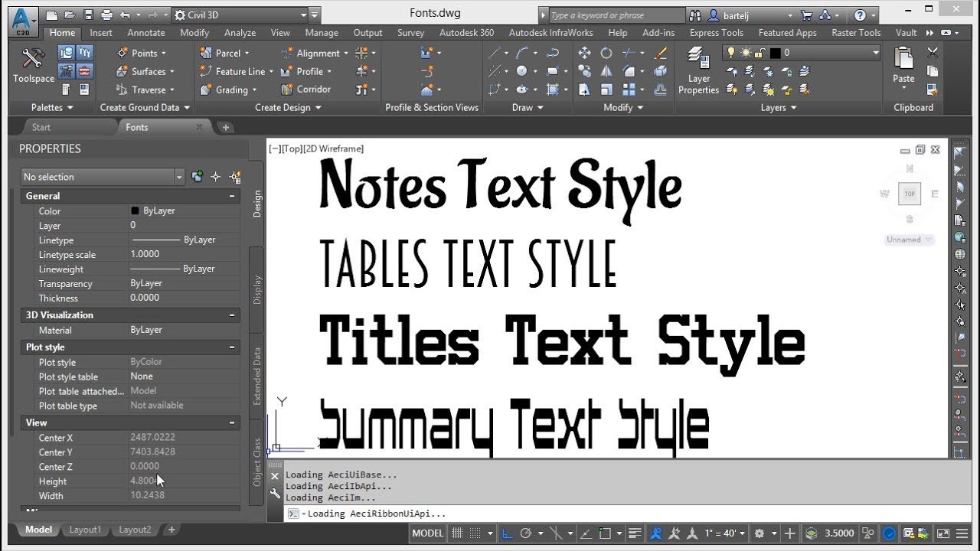Click the Arc tool in Draw panel
The image size is (980, 551).
[523, 53]
